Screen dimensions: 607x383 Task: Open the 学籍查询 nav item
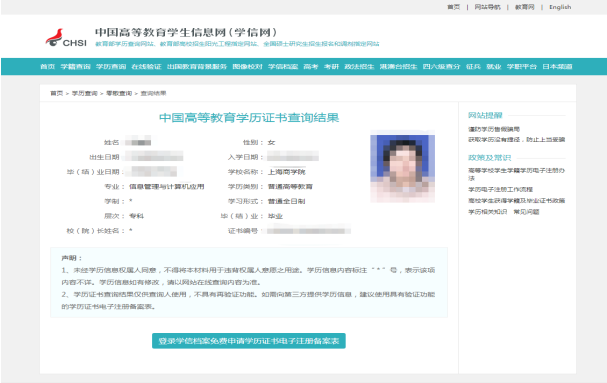[75, 67]
